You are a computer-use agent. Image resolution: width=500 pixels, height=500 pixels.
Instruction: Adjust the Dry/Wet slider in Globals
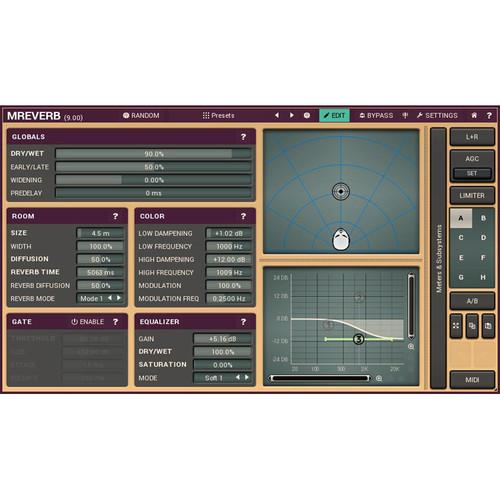click(x=153, y=154)
